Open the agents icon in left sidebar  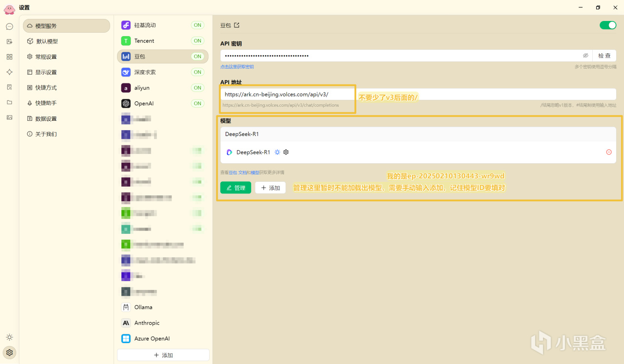[x=9, y=41]
